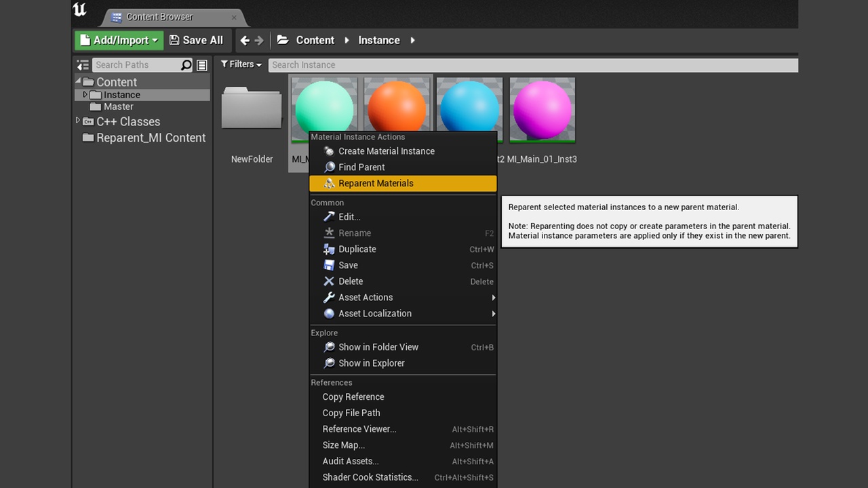Open Reference Viewer from context menu
Image resolution: width=868 pixels, height=488 pixels.
tap(403, 429)
